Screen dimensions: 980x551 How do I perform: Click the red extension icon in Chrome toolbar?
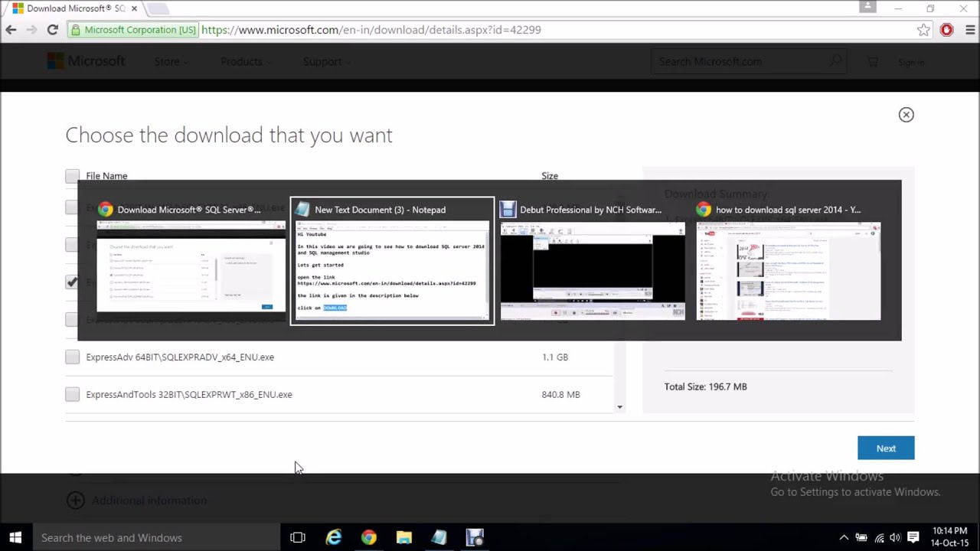(x=947, y=30)
